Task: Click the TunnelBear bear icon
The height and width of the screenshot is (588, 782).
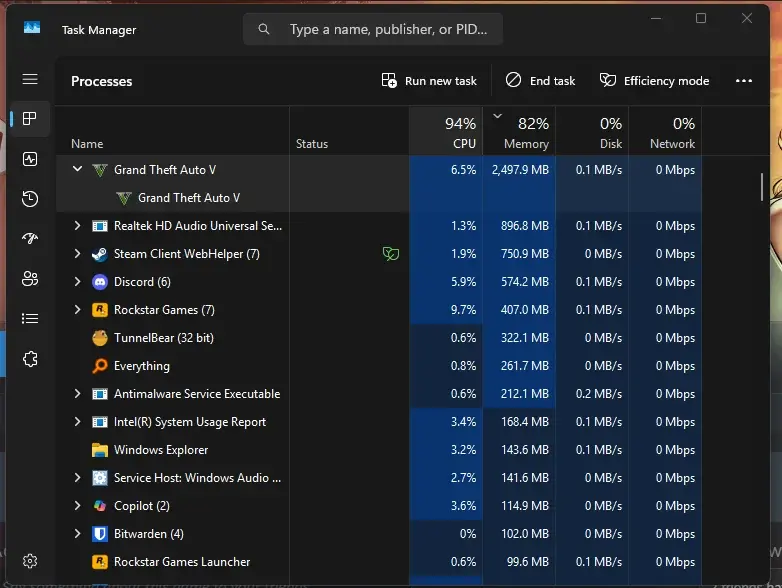Action: coord(100,338)
